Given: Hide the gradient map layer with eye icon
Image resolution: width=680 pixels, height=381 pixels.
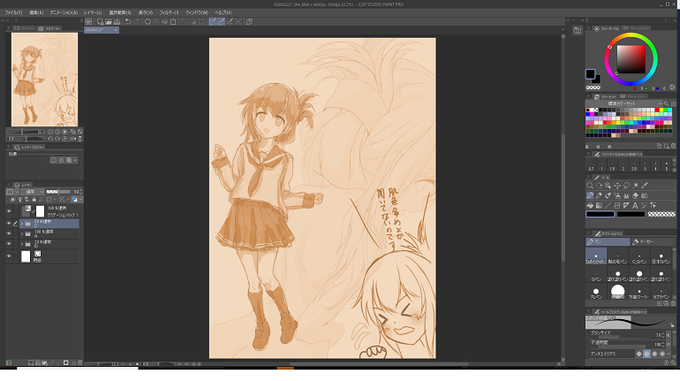Looking at the screenshot, I should (x=9, y=212).
